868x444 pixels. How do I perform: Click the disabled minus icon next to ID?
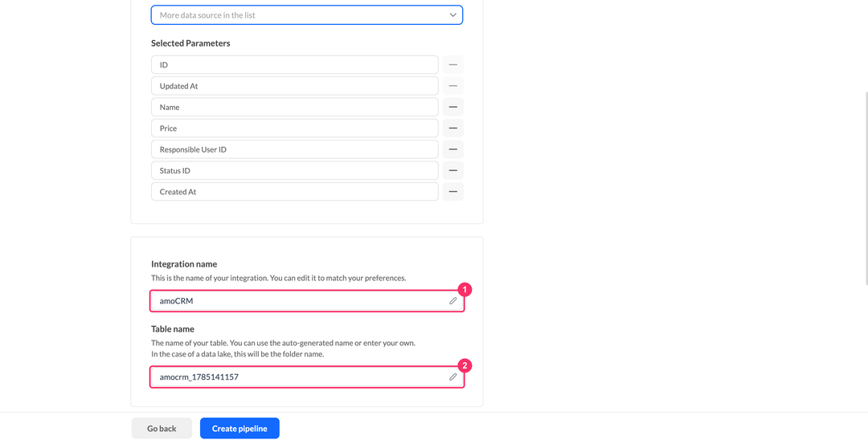[452, 65]
